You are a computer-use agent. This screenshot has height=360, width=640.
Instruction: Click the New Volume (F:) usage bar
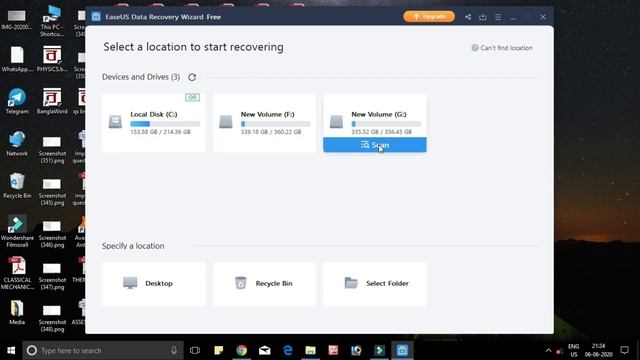pyautogui.click(x=276, y=124)
